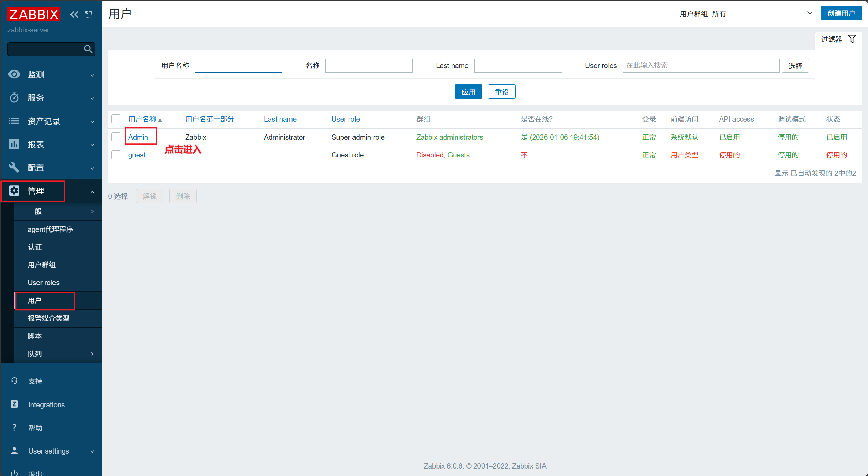Check the guest user row checkbox
The width and height of the screenshot is (868, 476).
point(116,155)
